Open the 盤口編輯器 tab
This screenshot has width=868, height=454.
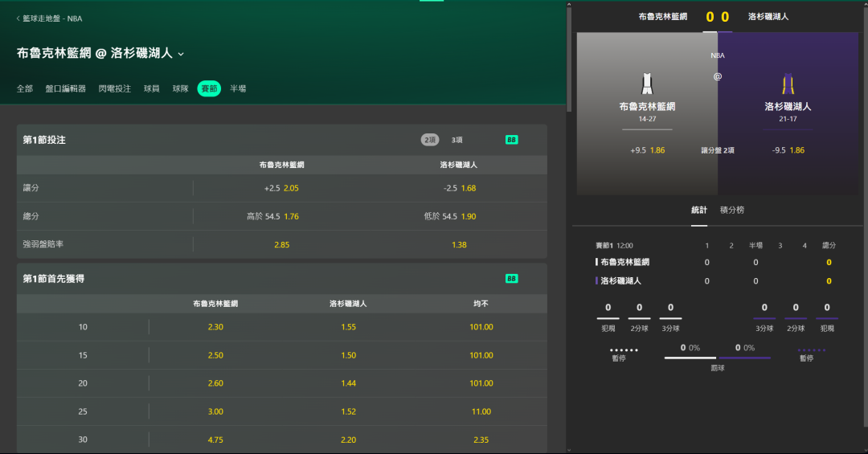[x=65, y=88]
